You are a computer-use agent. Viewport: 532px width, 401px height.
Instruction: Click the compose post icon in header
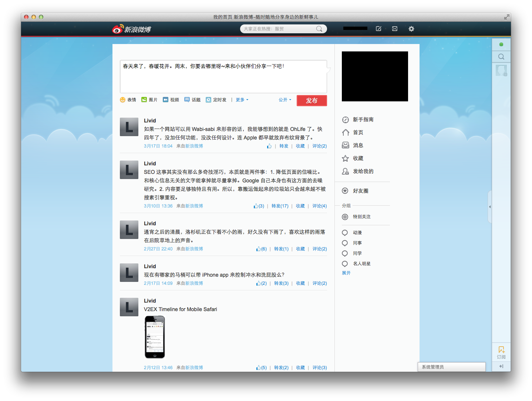pos(378,29)
